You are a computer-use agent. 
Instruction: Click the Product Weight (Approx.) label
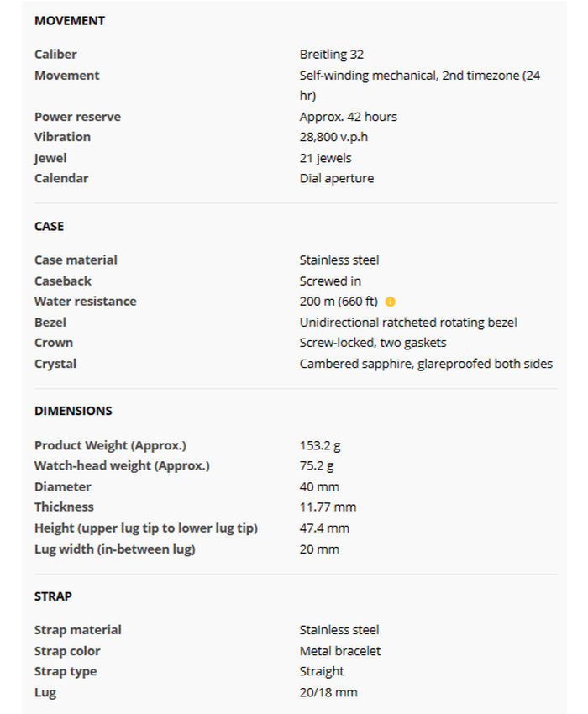[110, 445]
